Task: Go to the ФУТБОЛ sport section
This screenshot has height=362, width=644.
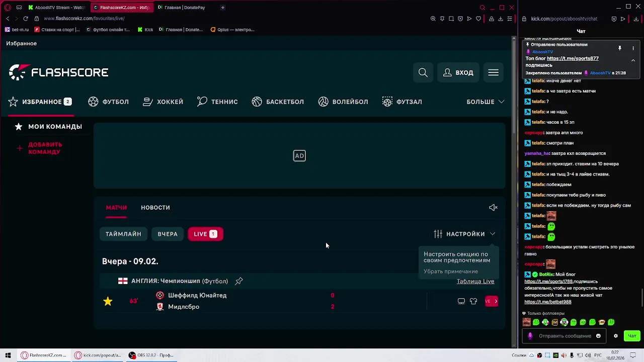Action: [109, 102]
